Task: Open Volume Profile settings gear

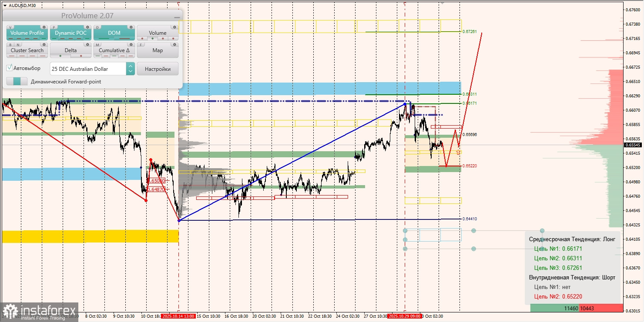Action: click(44, 27)
